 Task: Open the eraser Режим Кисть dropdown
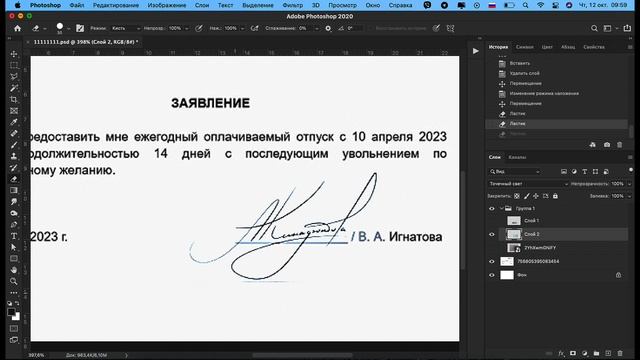coord(126,28)
